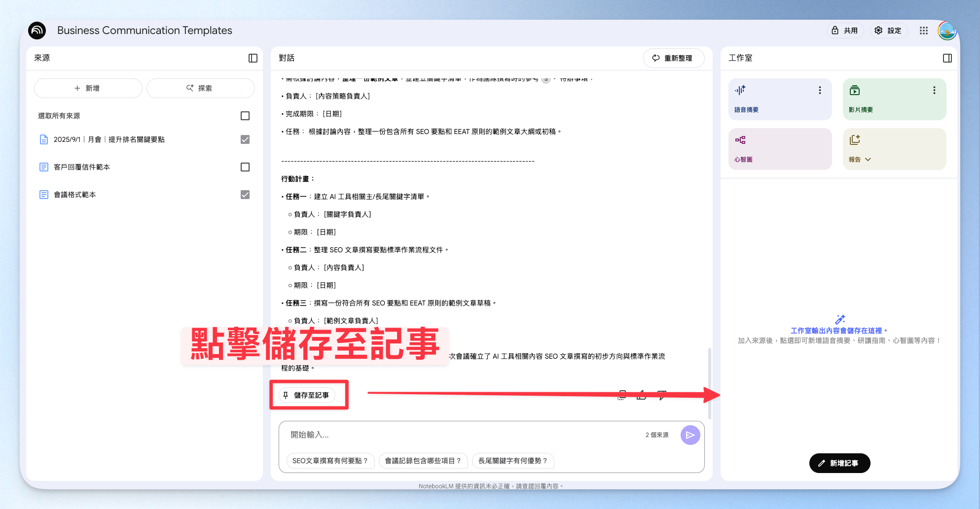
Task: Open 影片摘要 card options menu
Action: (x=934, y=90)
